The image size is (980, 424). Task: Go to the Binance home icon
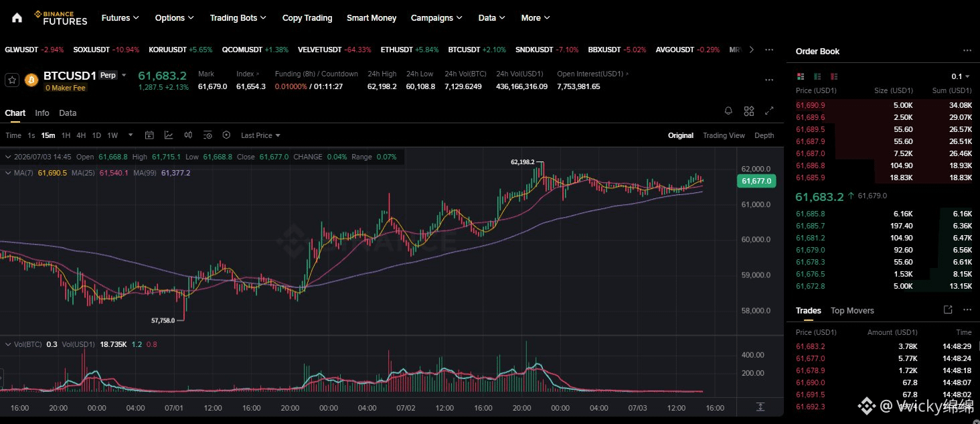point(17,18)
